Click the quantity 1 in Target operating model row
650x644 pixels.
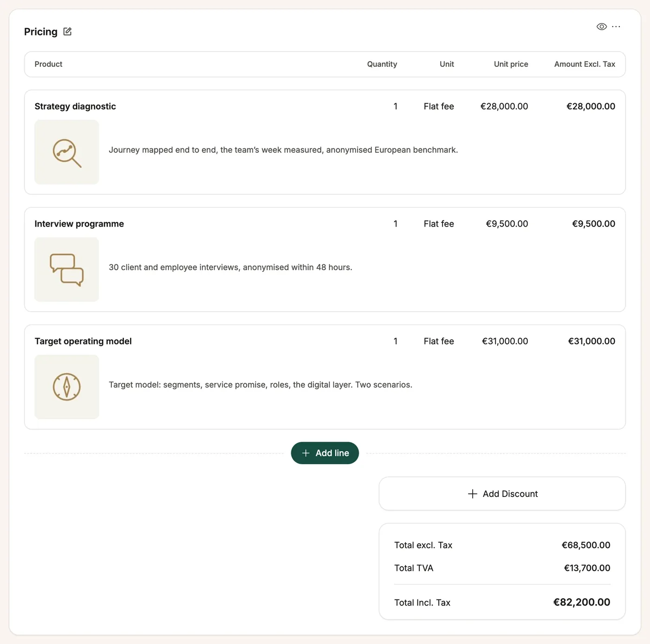(x=396, y=341)
